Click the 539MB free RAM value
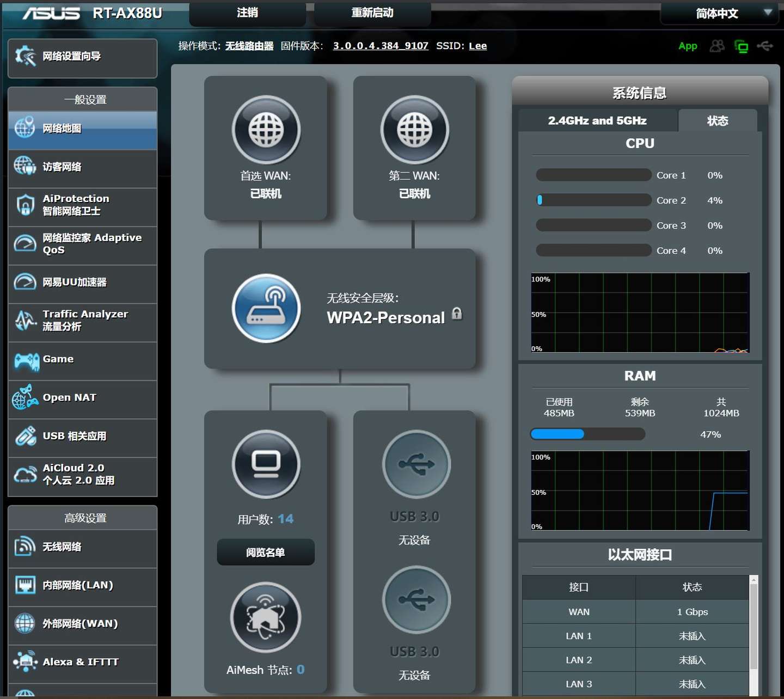This screenshot has width=784, height=699. click(640, 413)
